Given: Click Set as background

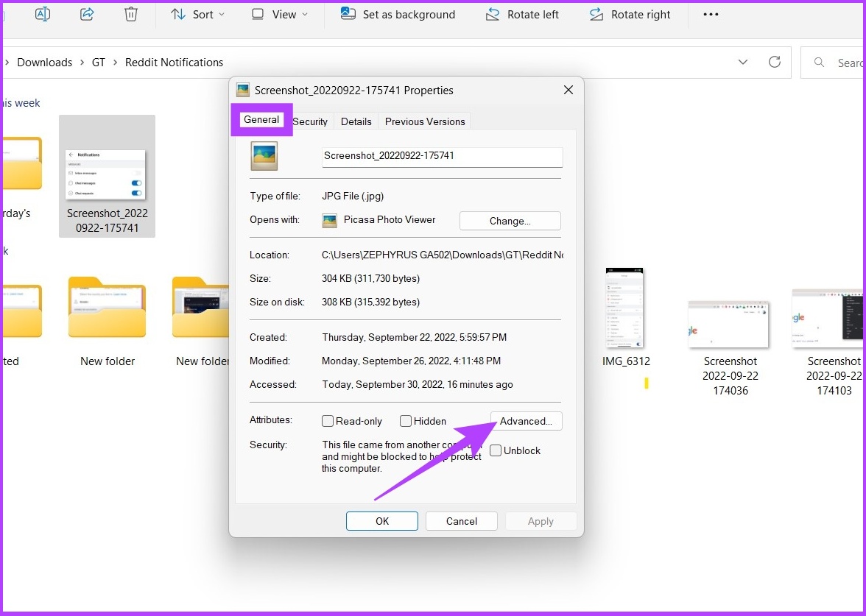Looking at the screenshot, I should pos(398,15).
